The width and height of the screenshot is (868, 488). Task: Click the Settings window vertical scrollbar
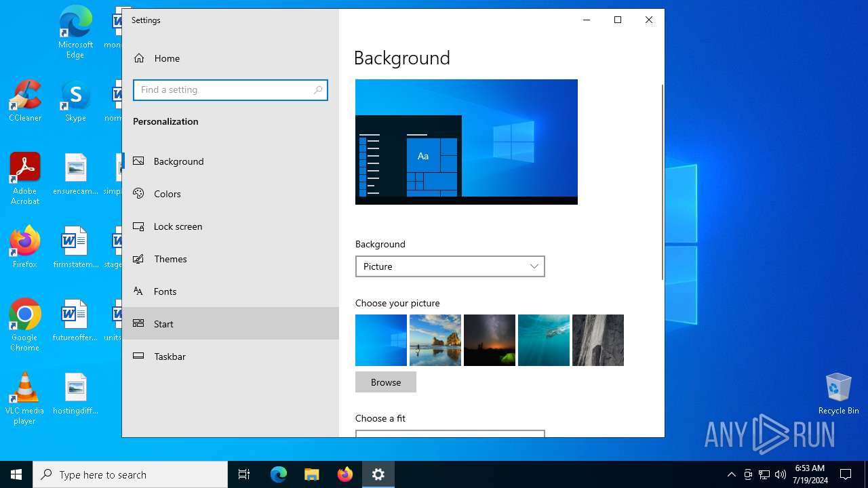click(663, 182)
